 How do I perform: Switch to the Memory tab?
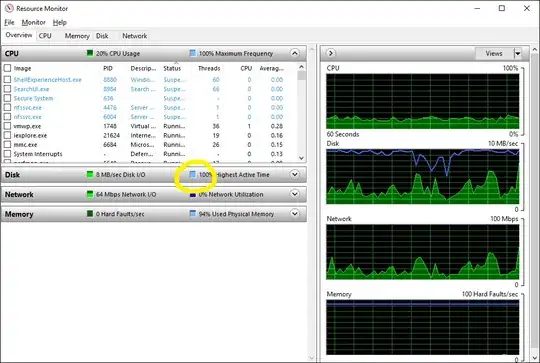pos(77,36)
